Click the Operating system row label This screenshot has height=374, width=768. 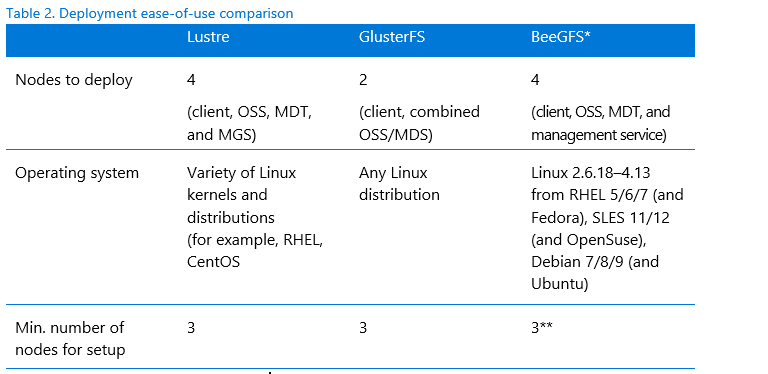click(77, 173)
